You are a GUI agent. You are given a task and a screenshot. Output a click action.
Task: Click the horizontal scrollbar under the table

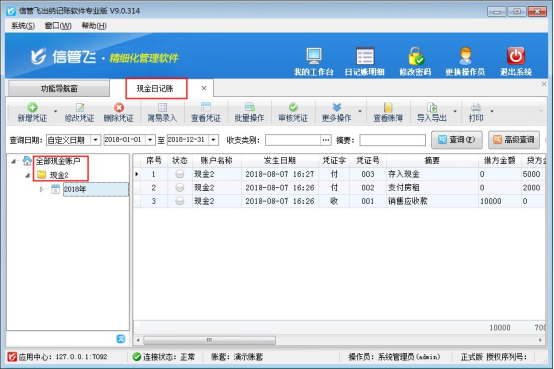tap(209, 340)
